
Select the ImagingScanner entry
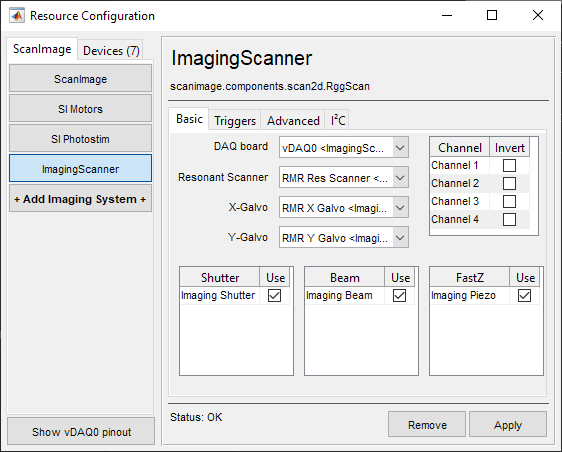(80, 168)
